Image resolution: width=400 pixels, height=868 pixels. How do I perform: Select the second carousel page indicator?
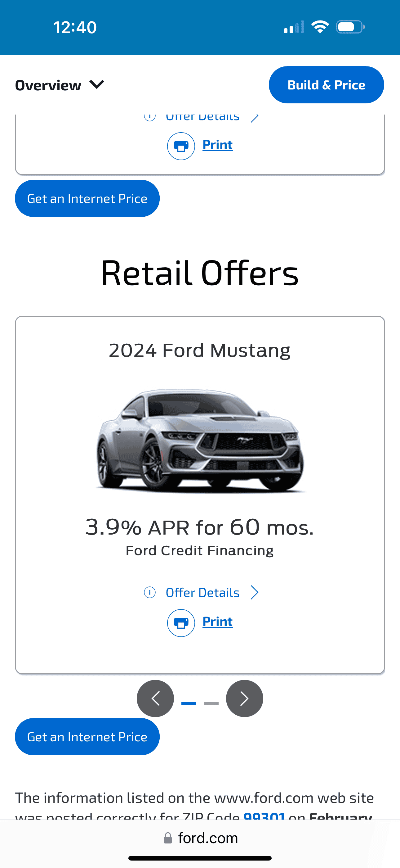[x=211, y=703]
